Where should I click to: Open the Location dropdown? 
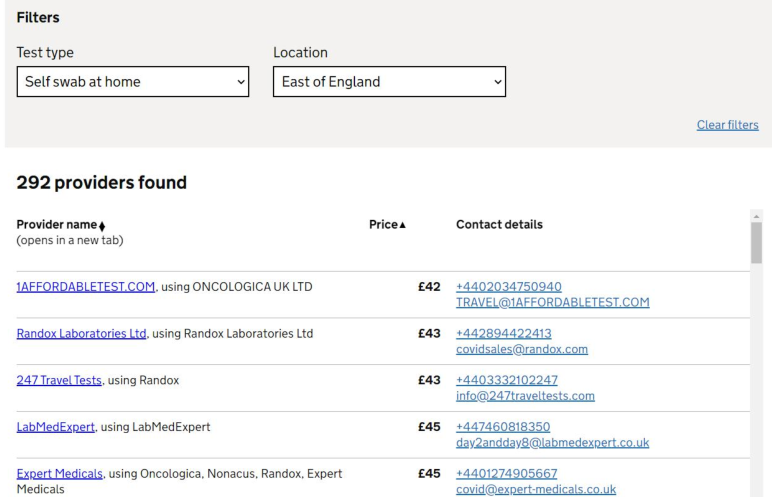388,82
